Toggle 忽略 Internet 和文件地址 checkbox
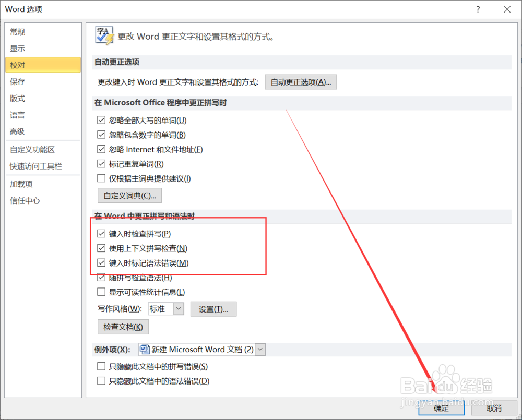Viewport: 522px width, 420px height. [101, 149]
